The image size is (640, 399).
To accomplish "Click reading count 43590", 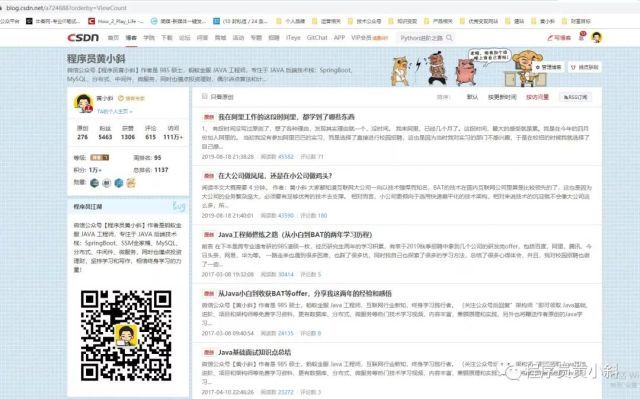I will 285,215.
